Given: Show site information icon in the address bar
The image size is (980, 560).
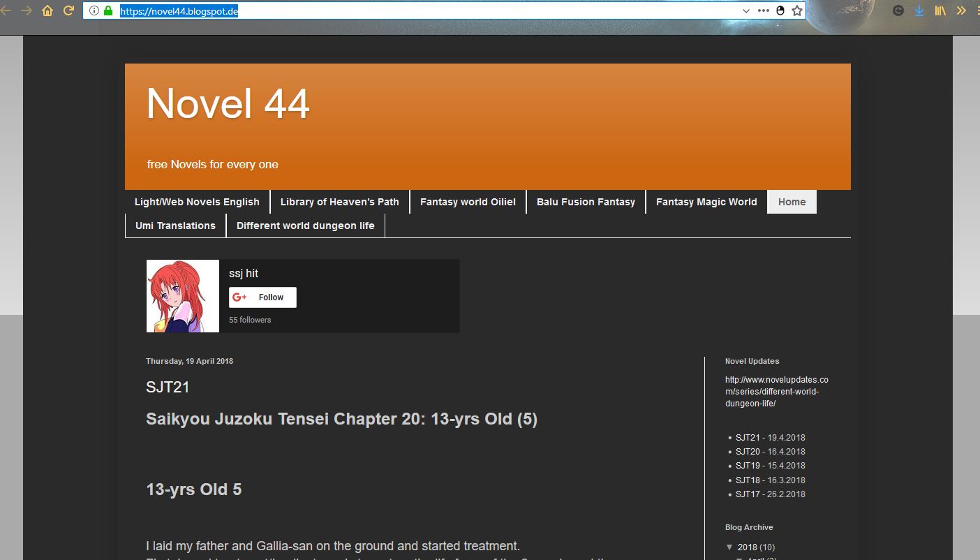Looking at the screenshot, I should click(x=94, y=10).
